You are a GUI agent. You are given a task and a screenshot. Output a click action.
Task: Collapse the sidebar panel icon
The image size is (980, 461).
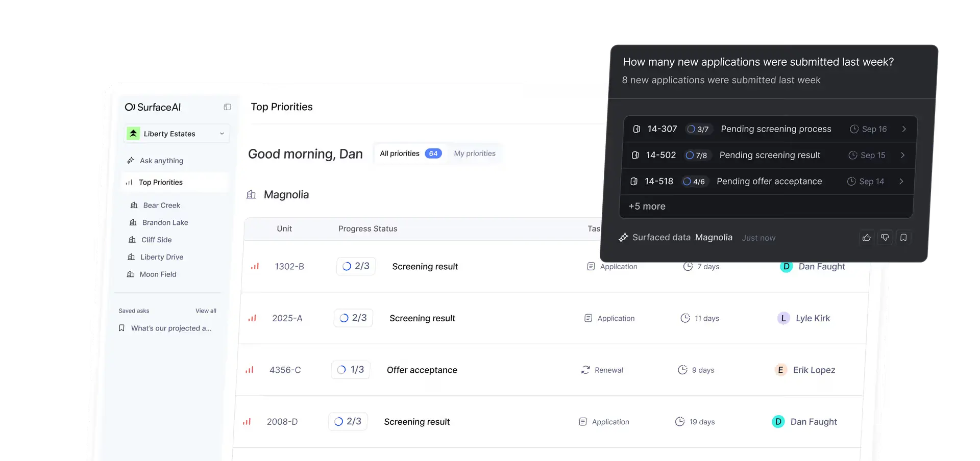pyautogui.click(x=227, y=107)
